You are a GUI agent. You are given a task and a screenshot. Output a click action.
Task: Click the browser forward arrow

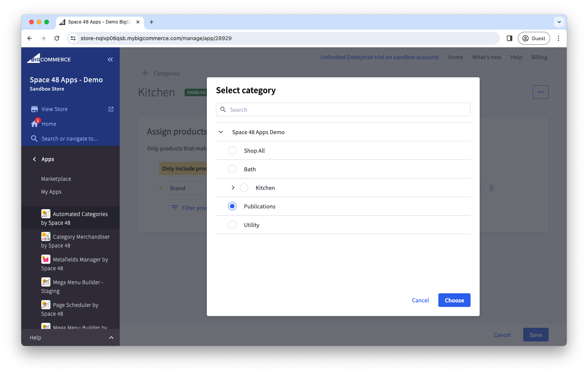pyautogui.click(x=43, y=38)
